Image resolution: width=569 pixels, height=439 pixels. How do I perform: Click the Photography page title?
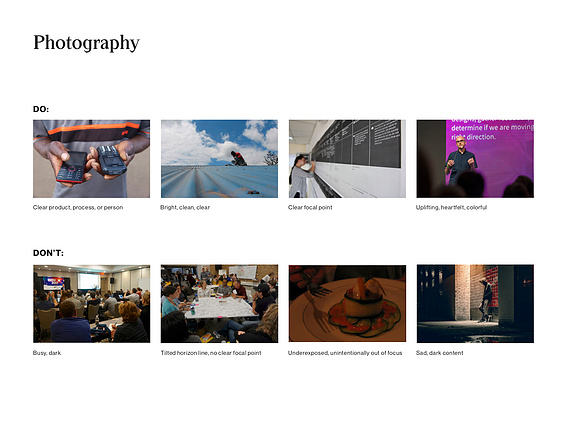tap(86, 43)
